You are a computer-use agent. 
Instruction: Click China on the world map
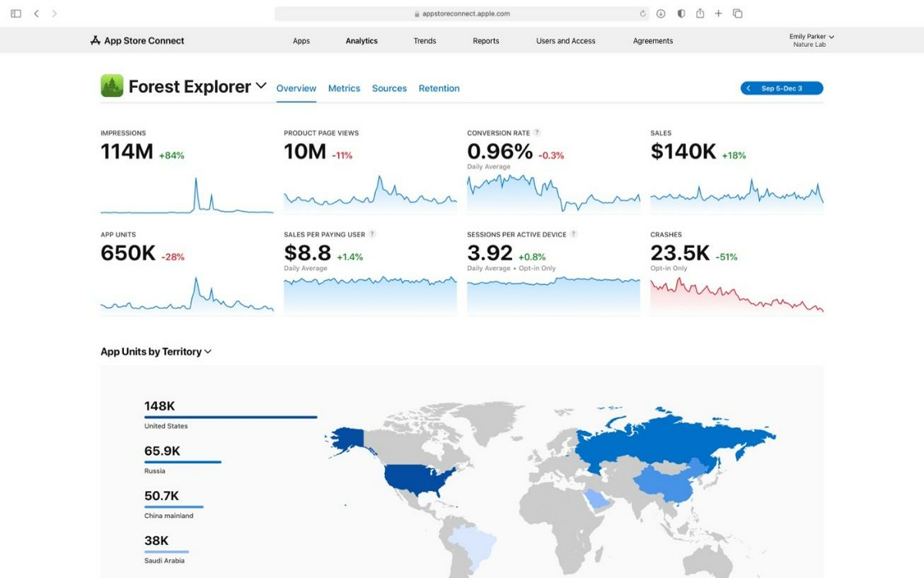click(666, 485)
